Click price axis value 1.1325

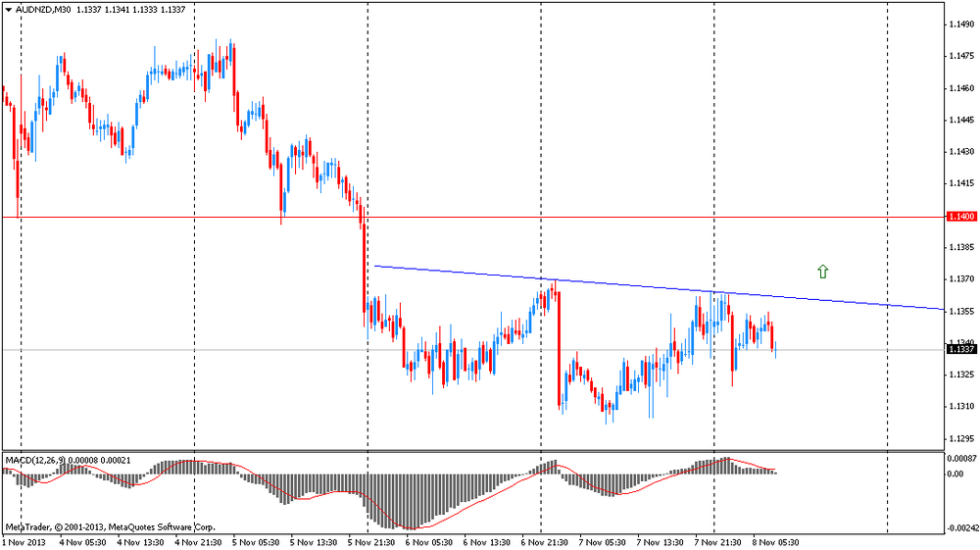click(962, 375)
